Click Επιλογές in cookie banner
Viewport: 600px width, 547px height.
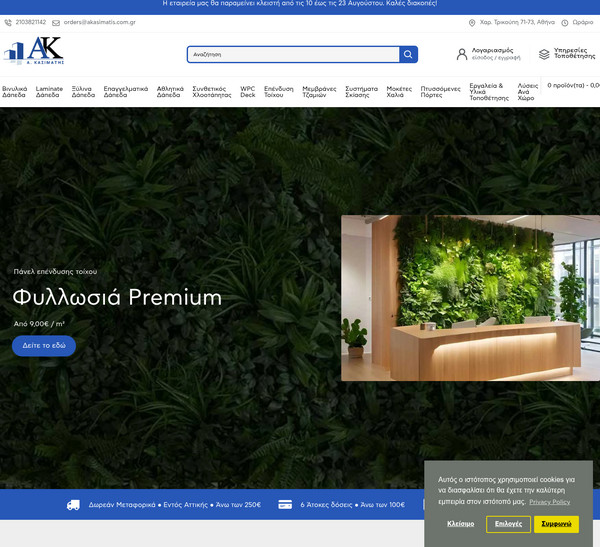508,524
